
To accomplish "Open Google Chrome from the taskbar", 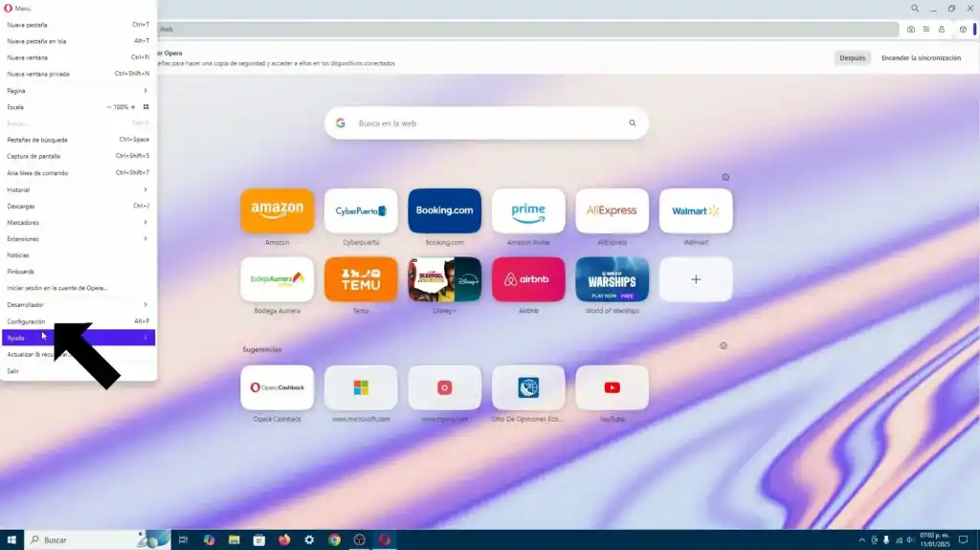I will tap(334, 540).
